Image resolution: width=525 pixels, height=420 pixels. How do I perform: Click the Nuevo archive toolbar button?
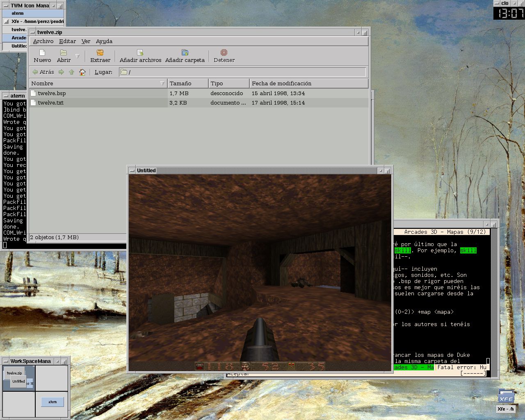(42, 56)
